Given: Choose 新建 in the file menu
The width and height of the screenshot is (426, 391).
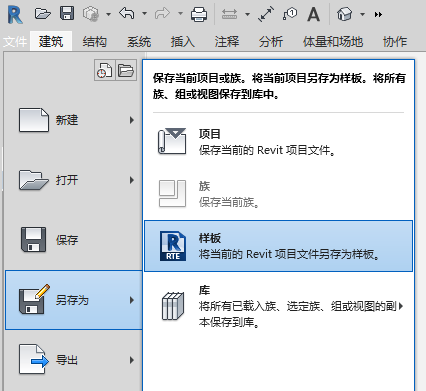Looking at the screenshot, I should (74, 120).
